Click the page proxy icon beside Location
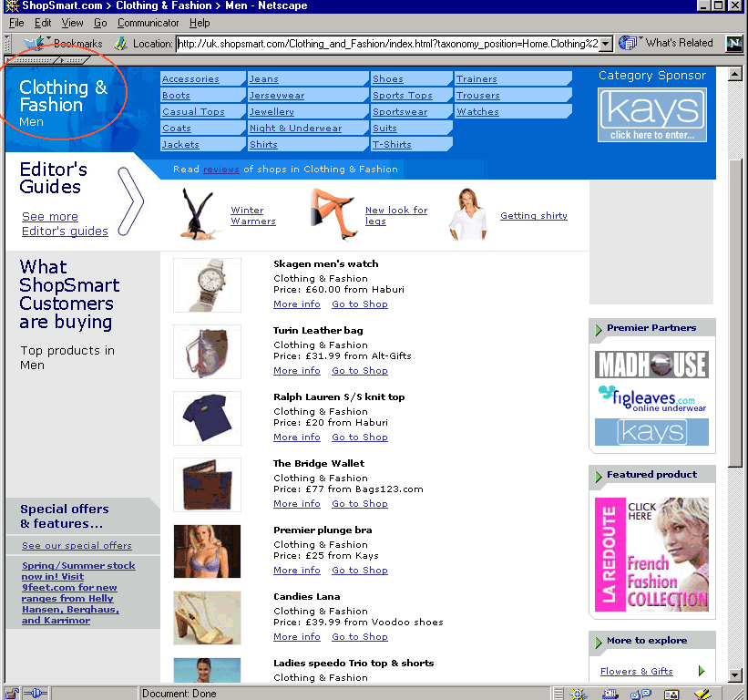This screenshot has width=748, height=700. pos(120,44)
